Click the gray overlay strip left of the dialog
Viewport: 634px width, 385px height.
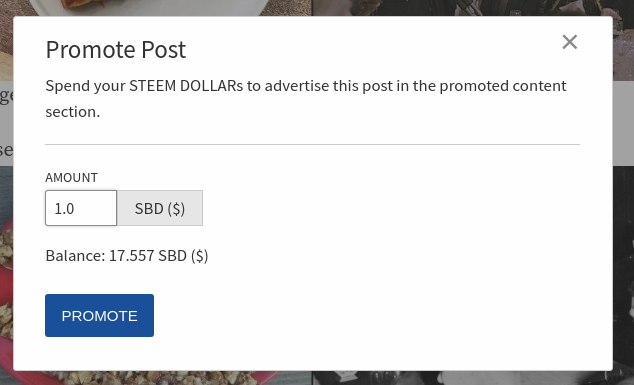click(6, 123)
